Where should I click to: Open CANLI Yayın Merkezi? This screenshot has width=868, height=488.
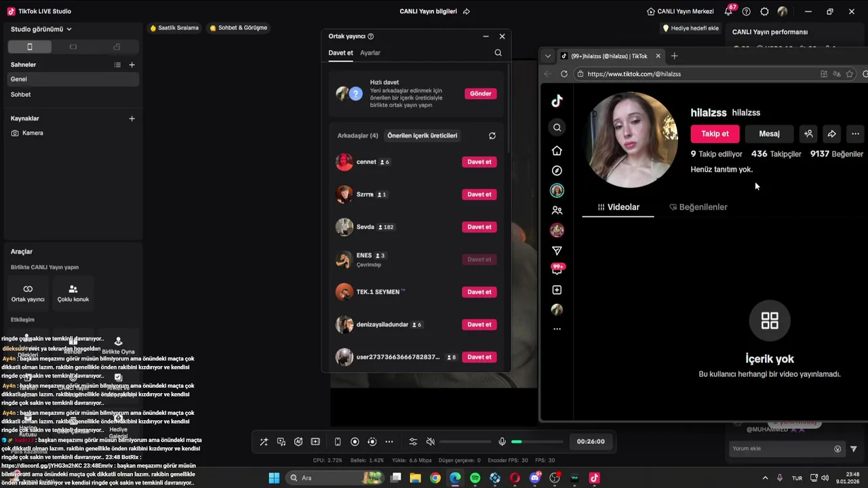(680, 12)
